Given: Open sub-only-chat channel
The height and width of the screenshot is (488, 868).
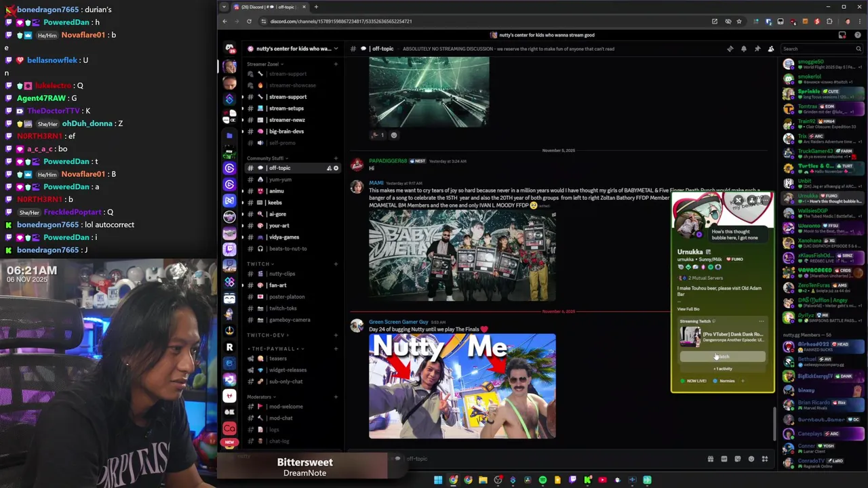Looking at the screenshot, I should (292, 382).
